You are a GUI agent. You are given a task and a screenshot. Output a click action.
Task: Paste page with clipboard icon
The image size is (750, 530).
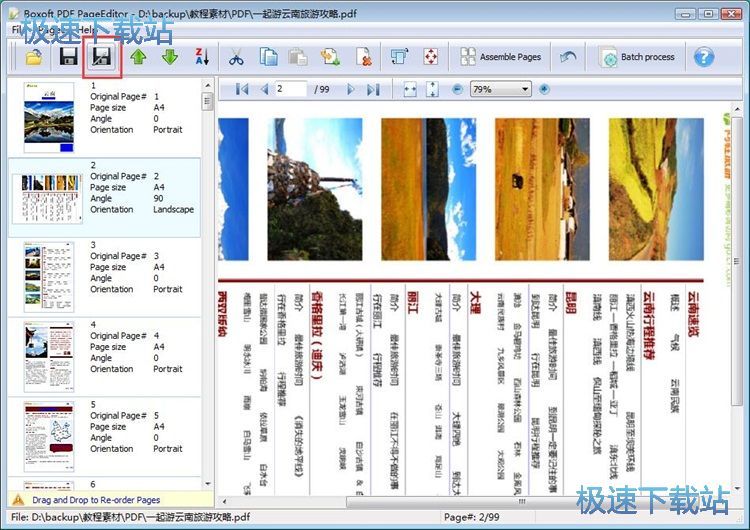click(x=298, y=57)
